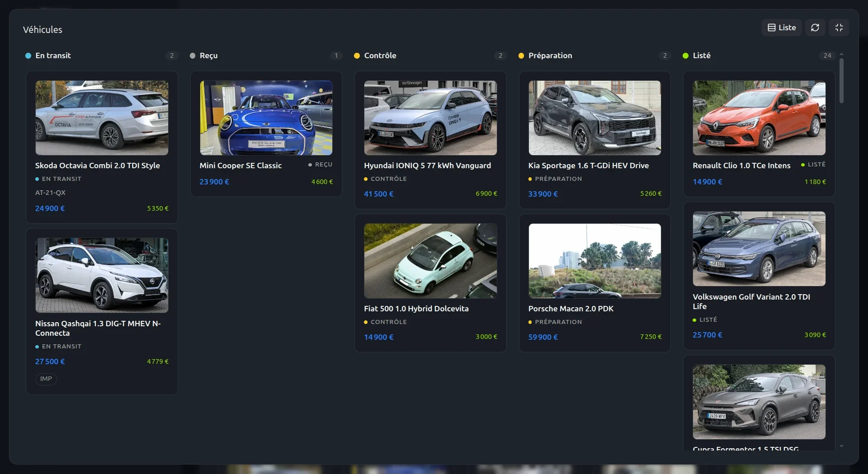Click the IMP tag on Nissan Qashqai
The height and width of the screenshot is (474, 868).
pos(46,379)
